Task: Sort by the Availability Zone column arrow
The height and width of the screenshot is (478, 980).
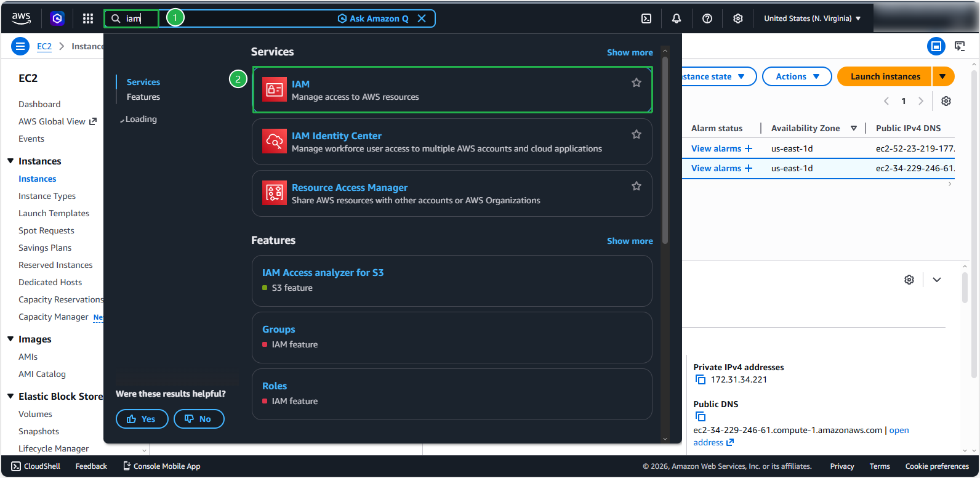Action: 854,128
